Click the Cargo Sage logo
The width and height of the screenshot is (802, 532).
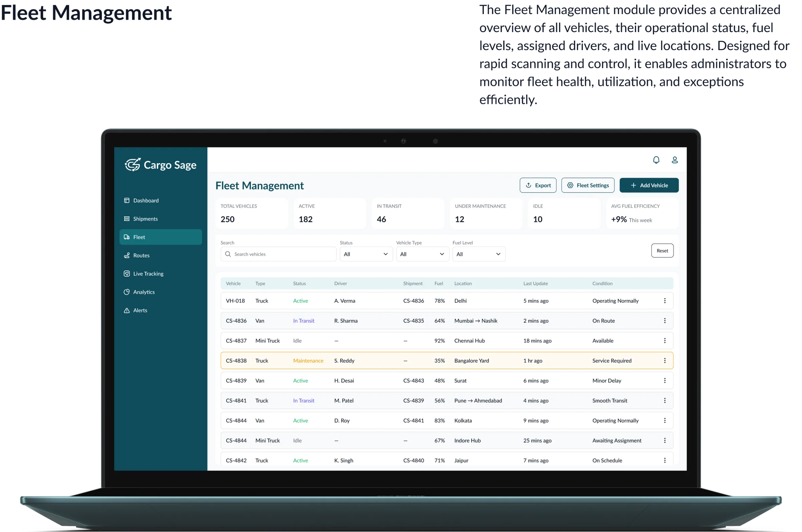[x=160, y=164]
